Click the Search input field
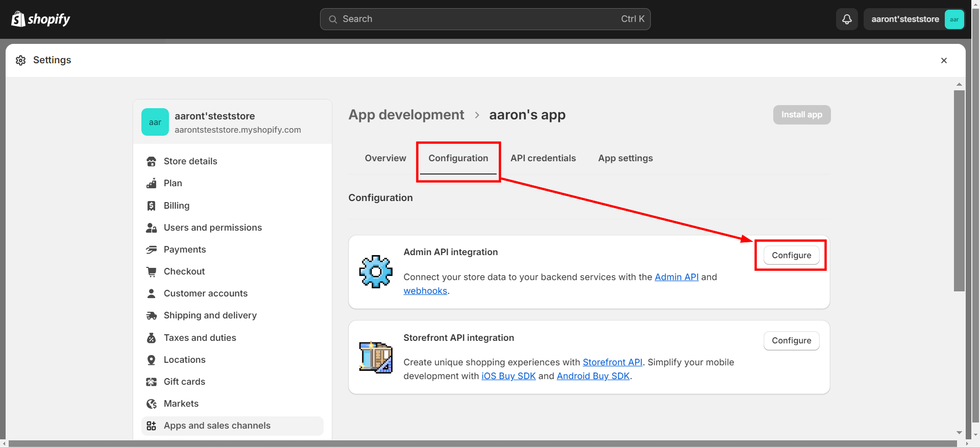 [485, 19]
